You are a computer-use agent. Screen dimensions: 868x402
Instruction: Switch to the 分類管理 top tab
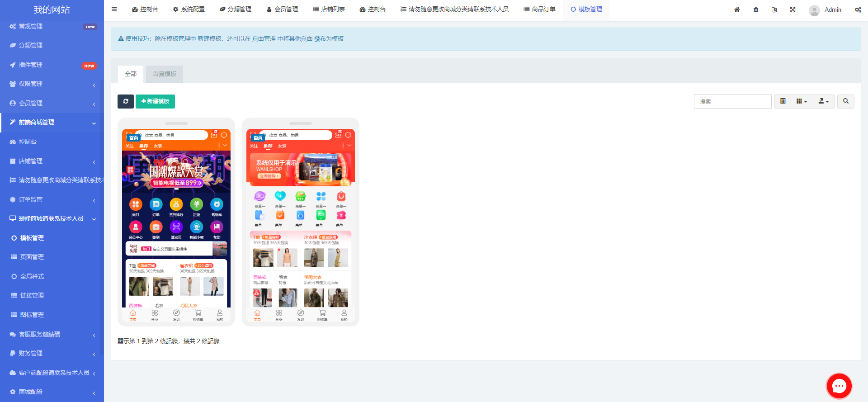click(x=236, y=9)
